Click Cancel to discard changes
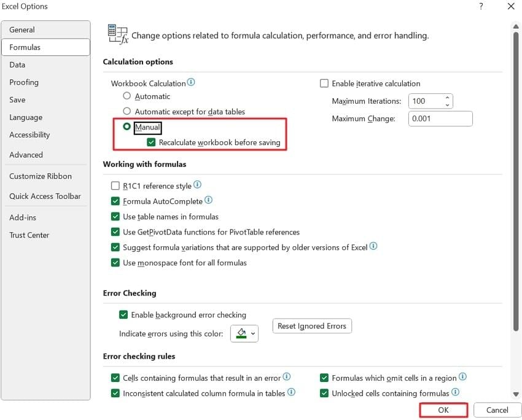 coord(497,410)
